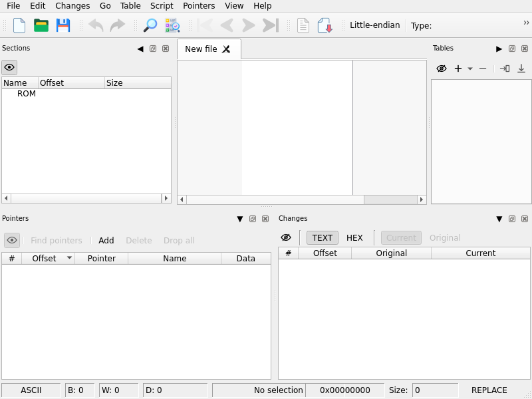Toggle REPLACE mode in status bar
Image resolution: width=532 pixels, height=399 pixels.
(489, 390)
